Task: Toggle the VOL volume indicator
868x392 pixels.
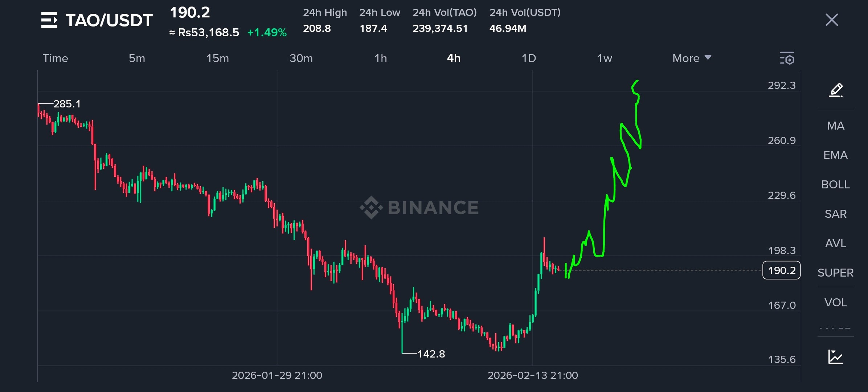Action: [835, 302]
